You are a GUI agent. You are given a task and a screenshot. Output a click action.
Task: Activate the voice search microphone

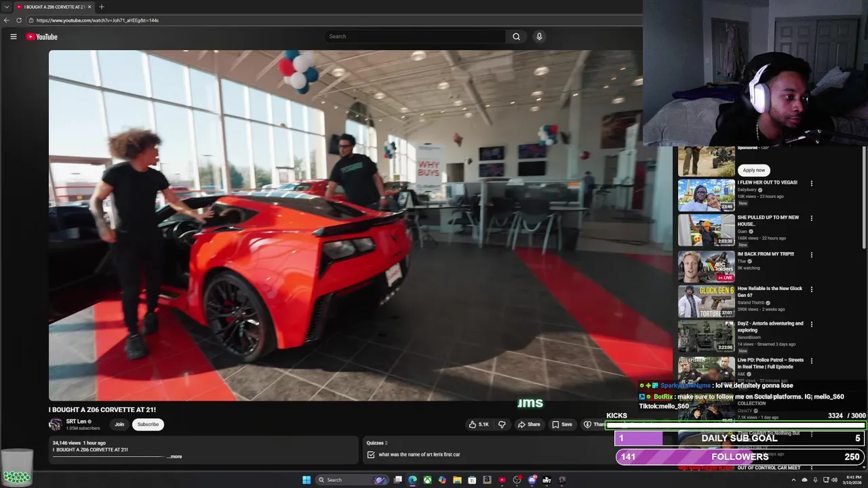(x=539, y=37)
